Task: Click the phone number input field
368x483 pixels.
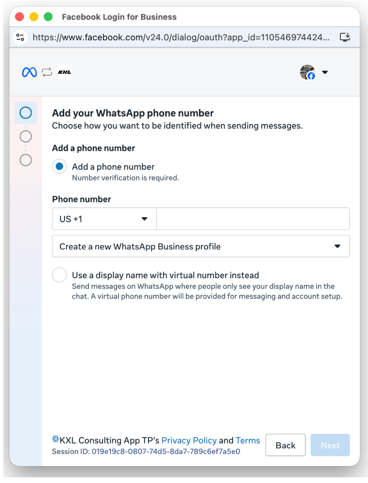Action: tap(253, 219)
